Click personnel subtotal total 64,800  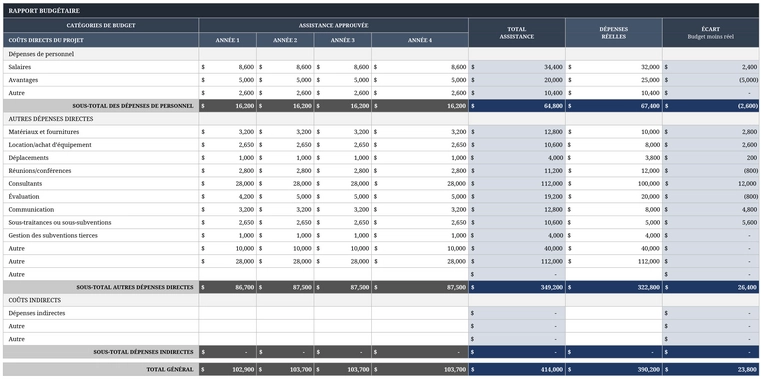click(x=517, y=106)
